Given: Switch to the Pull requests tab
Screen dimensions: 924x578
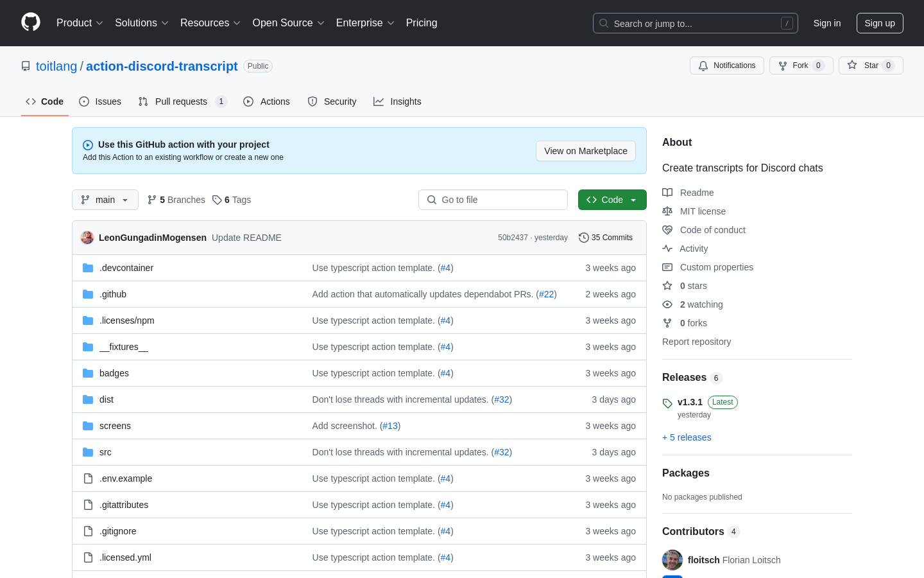Looking at the screenshot, I should click(x=182, y=101).
